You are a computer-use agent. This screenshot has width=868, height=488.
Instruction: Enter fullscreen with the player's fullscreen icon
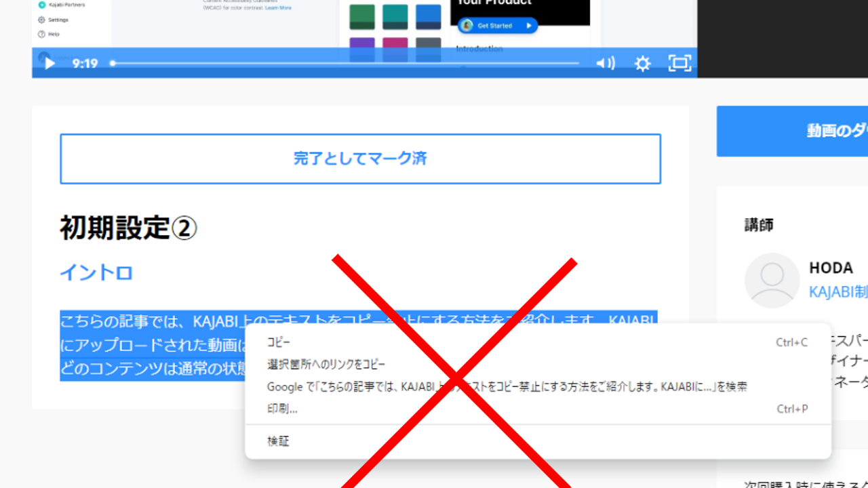679,64
